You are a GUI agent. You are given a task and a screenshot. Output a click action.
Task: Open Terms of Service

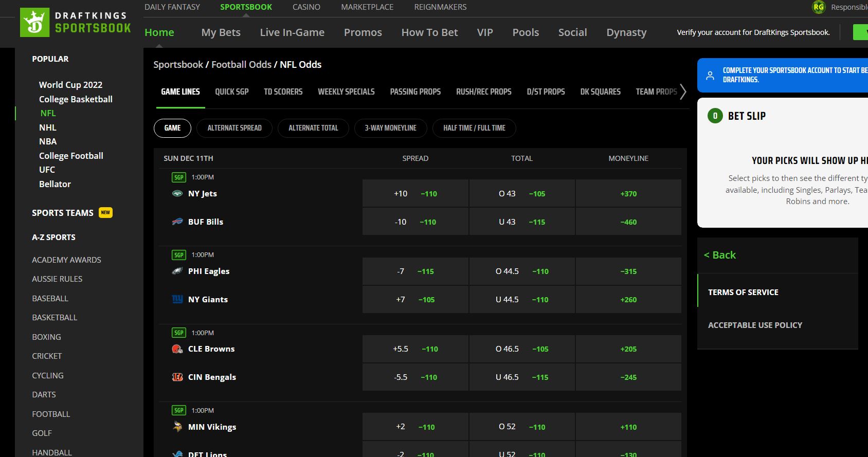743,292
